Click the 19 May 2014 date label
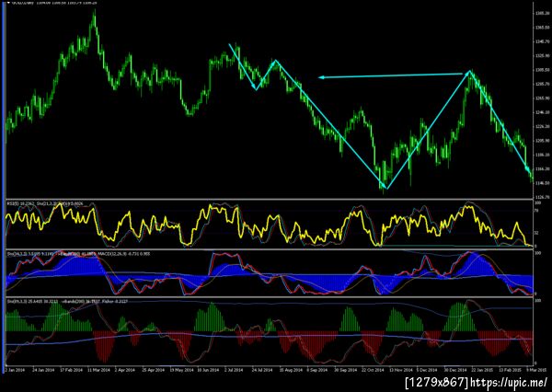The height and width of the screenshot is (392, 552). [180, 370]
